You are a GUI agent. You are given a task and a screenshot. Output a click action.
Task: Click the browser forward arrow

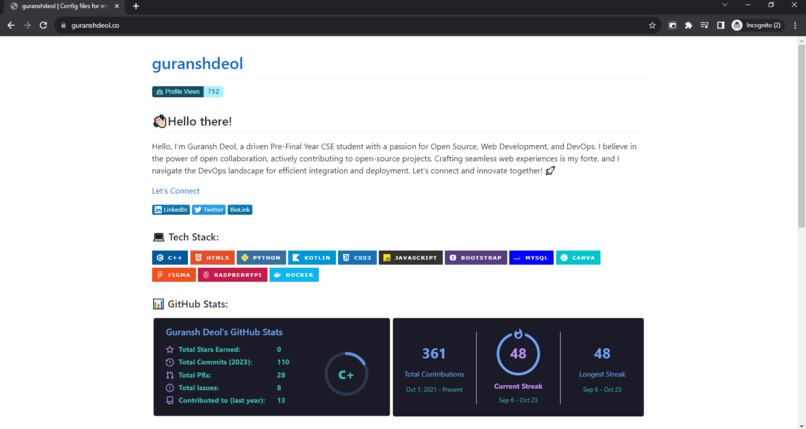(x=27, y=25)
